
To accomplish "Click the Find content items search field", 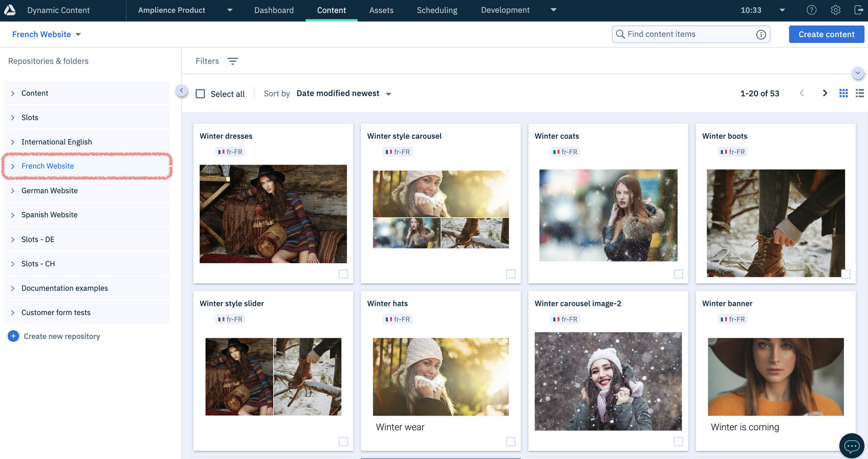I will (x=691, y=34).
